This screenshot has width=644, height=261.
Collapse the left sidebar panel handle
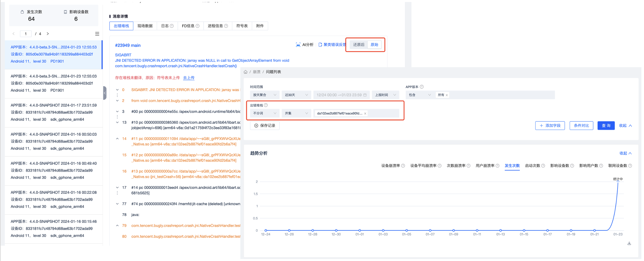click(105, 93)
